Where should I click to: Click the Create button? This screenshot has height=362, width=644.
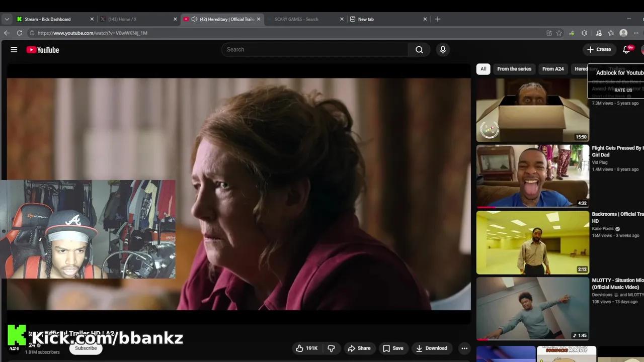(599, 50)
